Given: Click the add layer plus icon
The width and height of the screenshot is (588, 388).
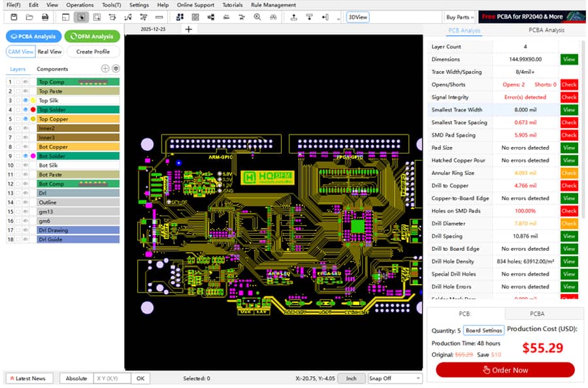Looking at the screenshot, I should click(x=105, y=69).
